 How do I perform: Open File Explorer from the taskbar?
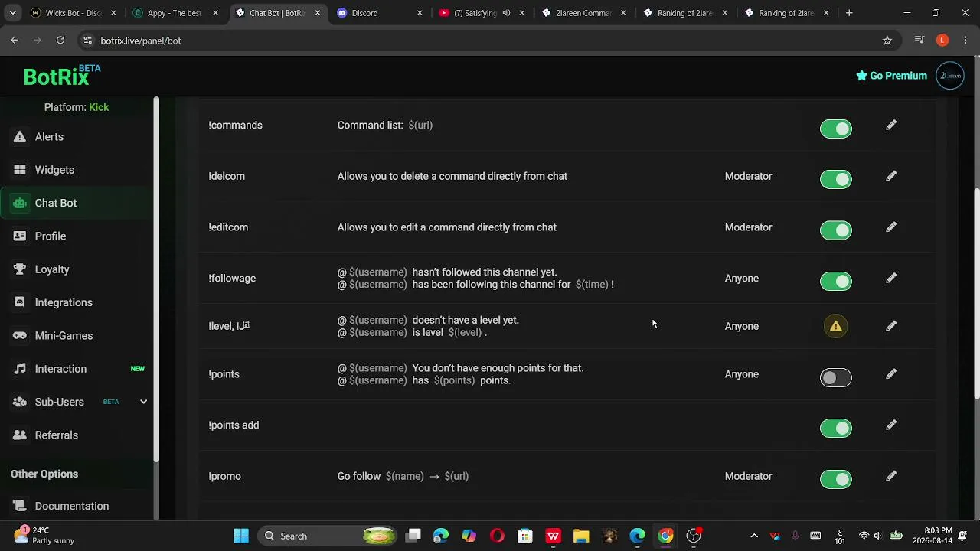[x=581, y=536]
